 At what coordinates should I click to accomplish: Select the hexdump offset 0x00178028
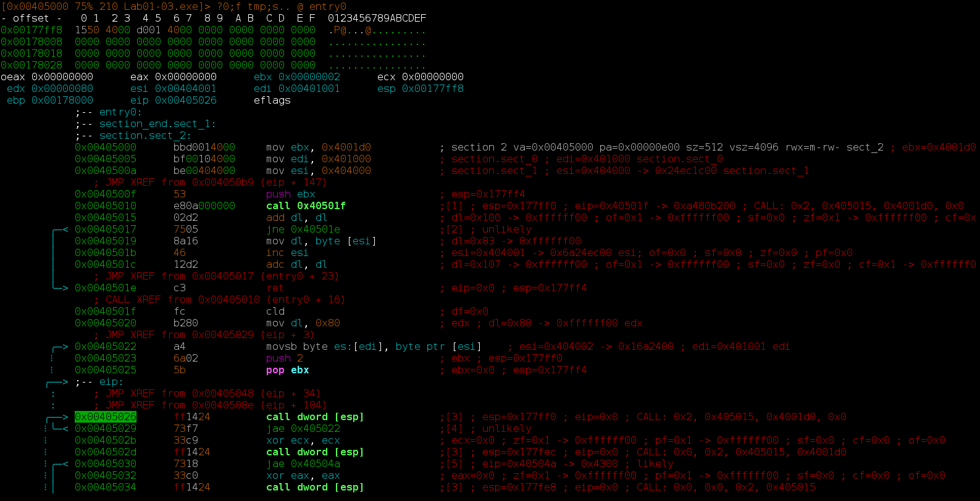click(x=31, y=65)
